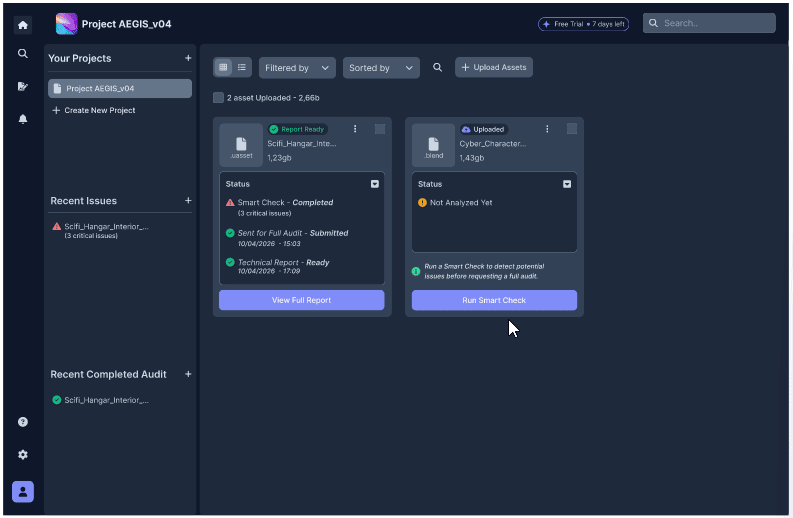The image size is (793, 518).
Task: Tick the Scifi_Hangar asset checkbox
Action: point(380,129)
